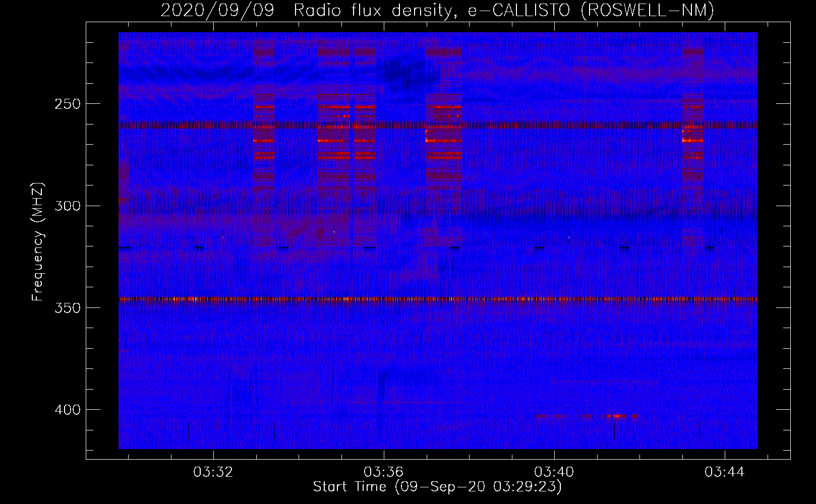
Task: Click the red horizontal band near 260 MHz
Action: pos(438,125)
